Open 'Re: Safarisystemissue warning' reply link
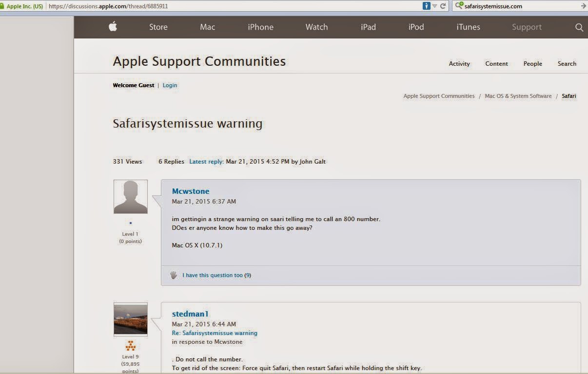 (215, 333)
